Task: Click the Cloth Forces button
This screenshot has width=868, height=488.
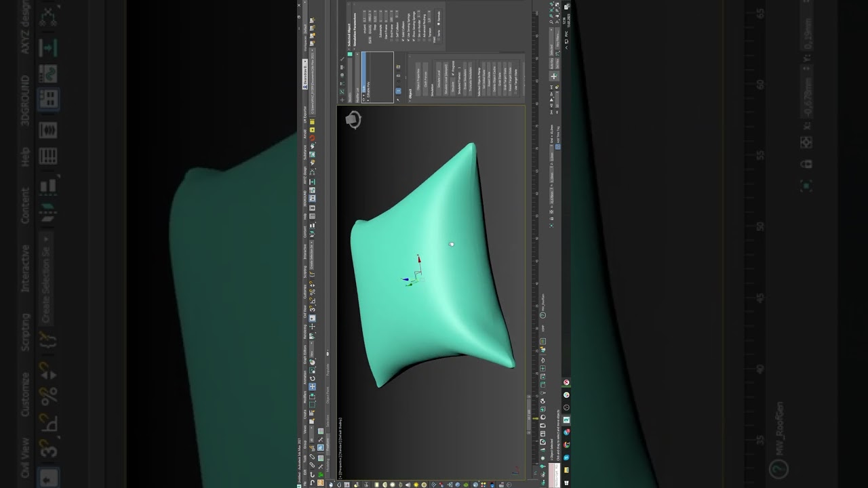Action: click(x=425, y=79)
